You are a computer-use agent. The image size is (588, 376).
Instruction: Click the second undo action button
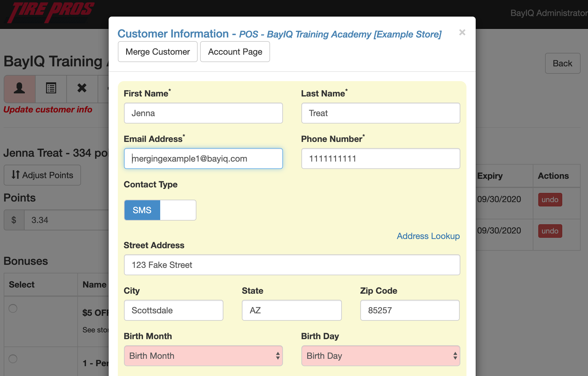coord(550,231)
